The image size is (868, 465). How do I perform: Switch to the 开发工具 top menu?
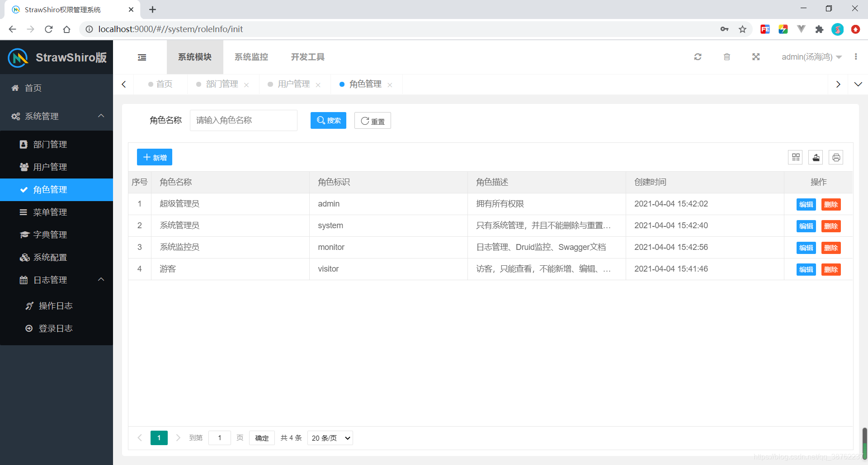pyautogui.click(x=308, y=57)
